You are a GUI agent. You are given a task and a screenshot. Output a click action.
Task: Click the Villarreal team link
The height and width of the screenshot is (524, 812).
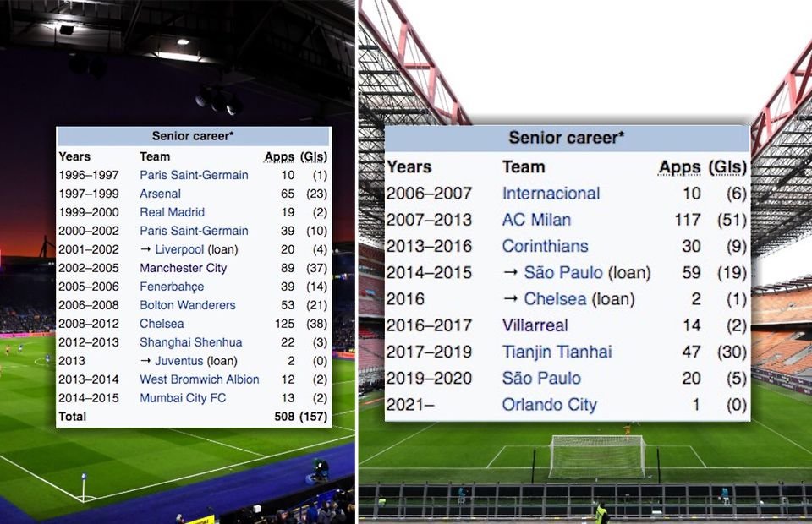click(x=535, y=325)
